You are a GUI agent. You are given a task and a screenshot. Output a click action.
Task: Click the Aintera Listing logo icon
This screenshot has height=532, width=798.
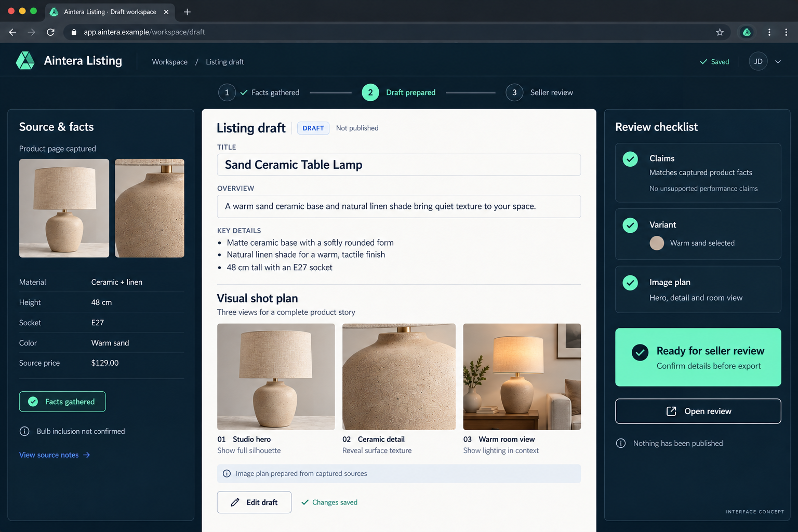(25, 61)
